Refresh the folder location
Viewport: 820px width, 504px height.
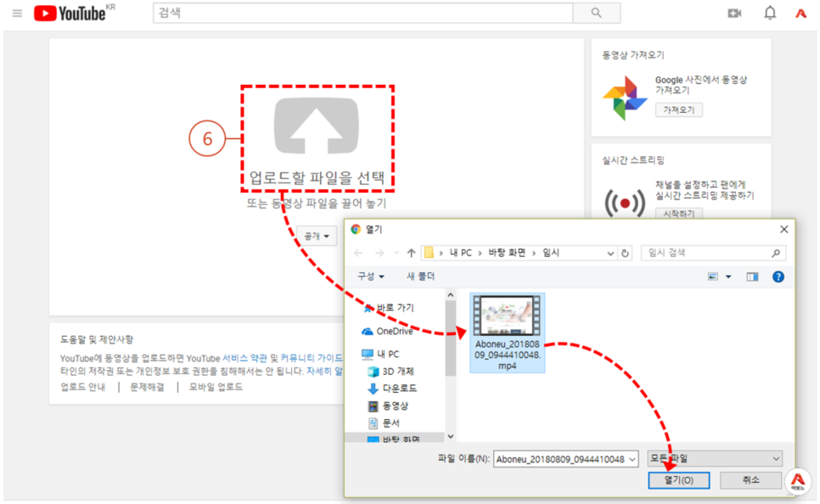[x=625, y=253]
